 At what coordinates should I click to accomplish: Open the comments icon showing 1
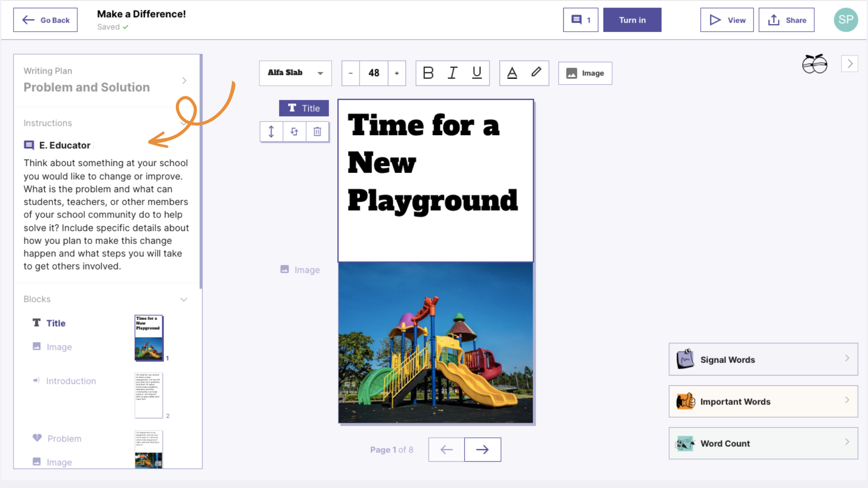tap(580, 20)
